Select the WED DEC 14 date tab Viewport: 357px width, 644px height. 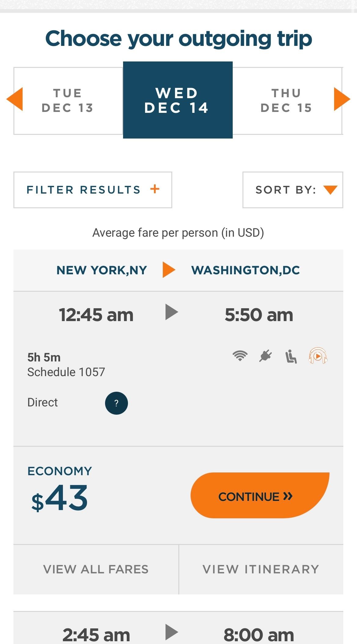[177, 100]
